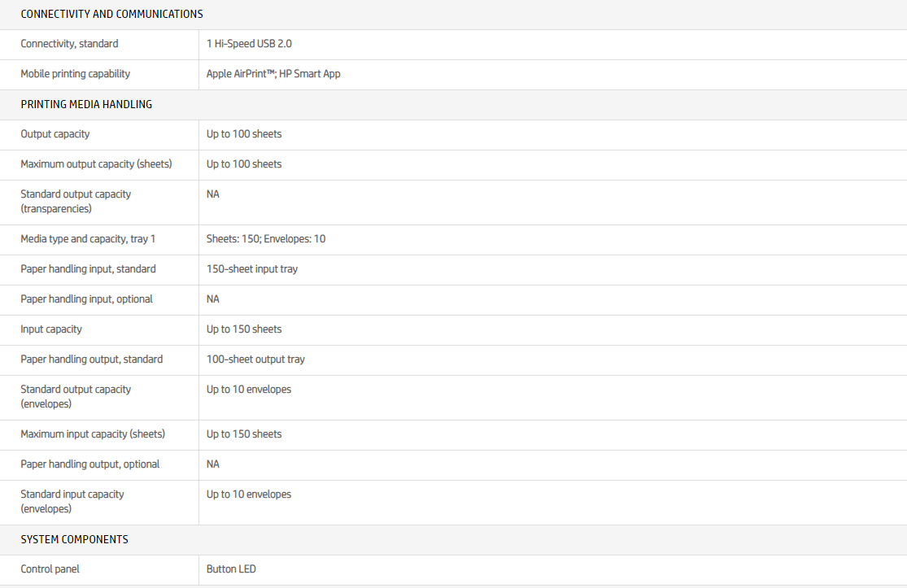Viewport: 907px width, 588px height.
Task: Click the "1 Hi-Speed USB 2.0" value
Action: click(x=249, y=44)
